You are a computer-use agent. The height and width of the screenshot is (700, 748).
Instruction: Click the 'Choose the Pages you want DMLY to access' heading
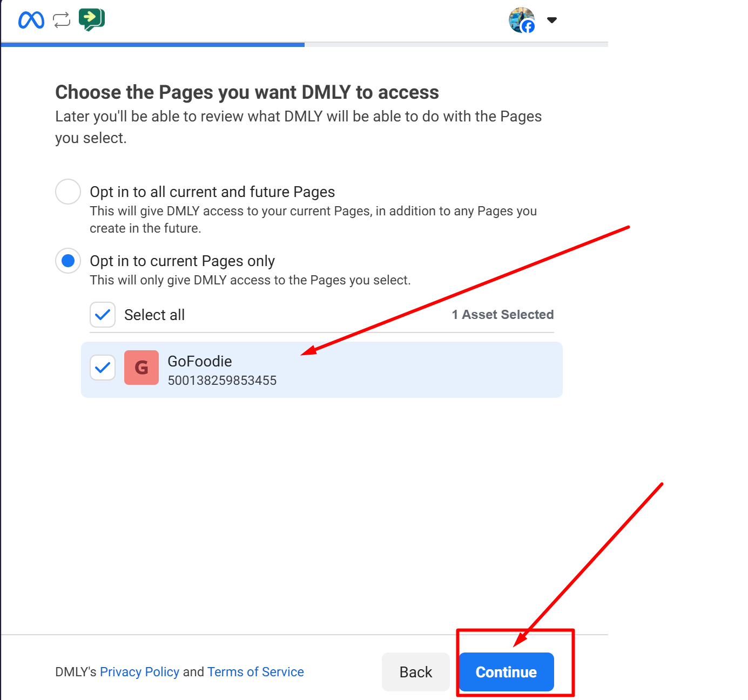click(x=247, y=92)
